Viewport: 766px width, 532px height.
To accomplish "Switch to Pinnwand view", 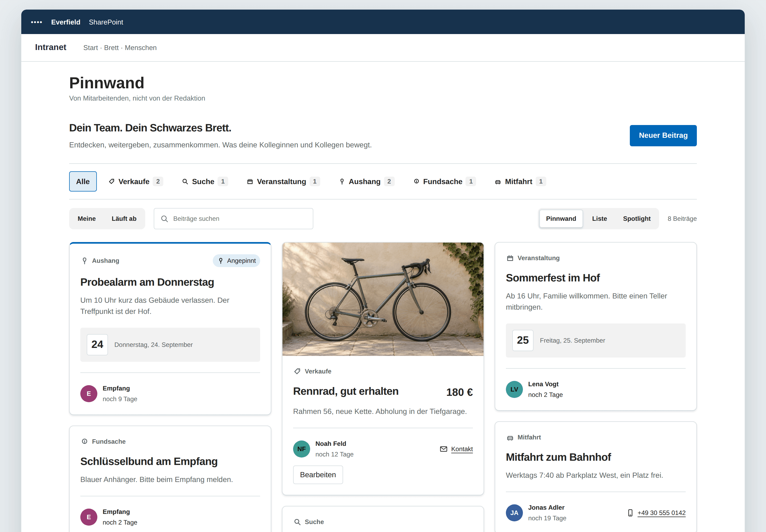I will tap(561, 219).
